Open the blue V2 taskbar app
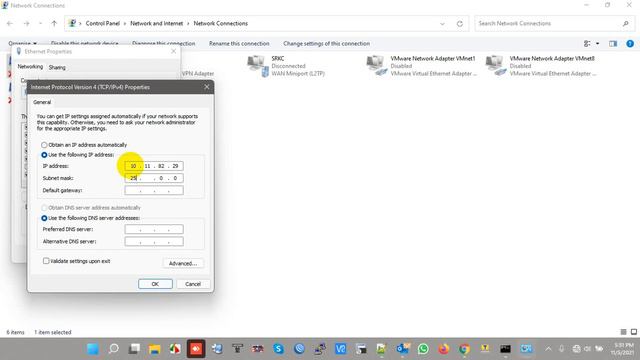Image resolution: width=640 pixels, height=360 pixels. click(340, 349)
